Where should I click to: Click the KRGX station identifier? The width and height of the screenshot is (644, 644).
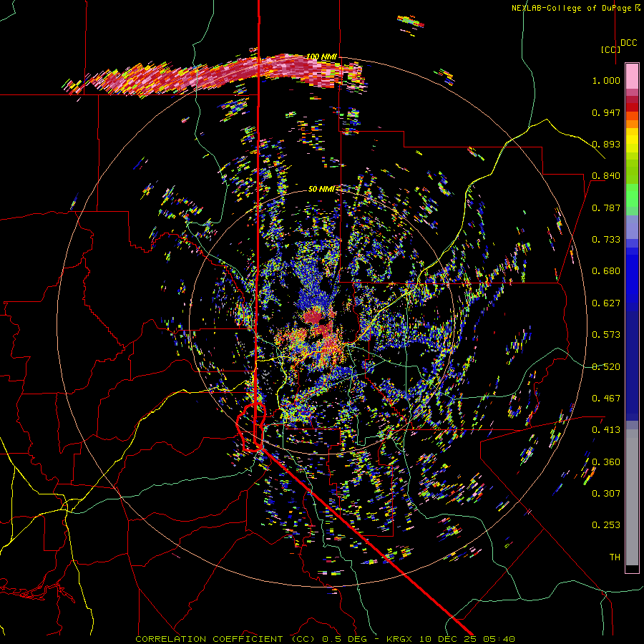tap(401, 639)
